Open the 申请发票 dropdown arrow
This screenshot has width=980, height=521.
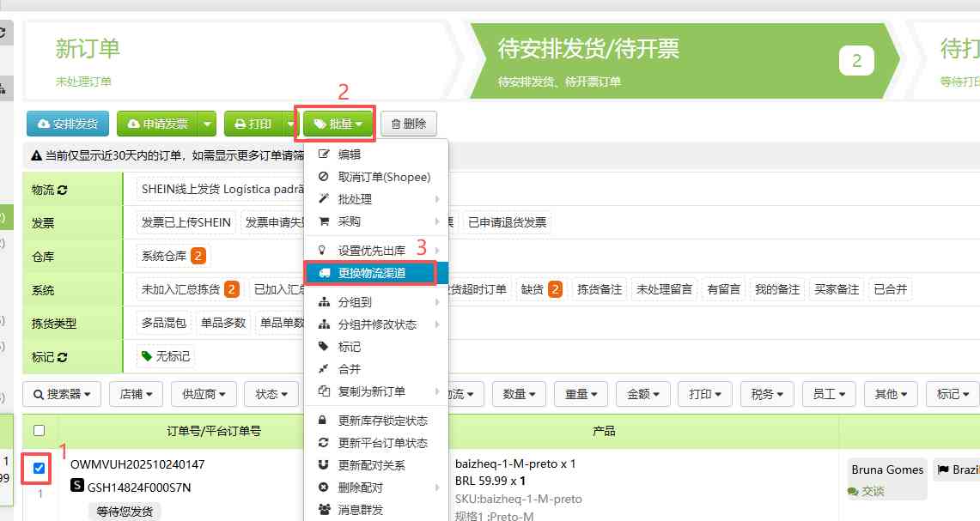click(x=206, y=124)
